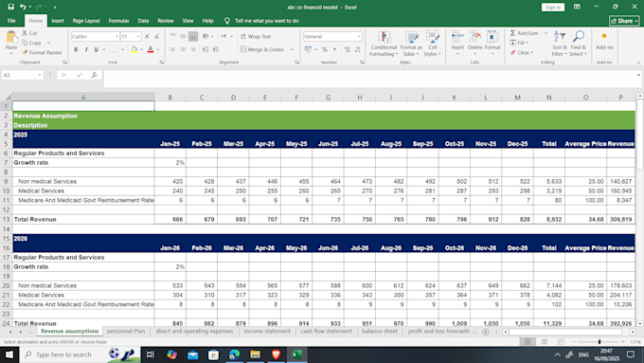Screen dimensions: 644x363
Task: Open the income statement sheet tab
Action: (x=267, y=332)
